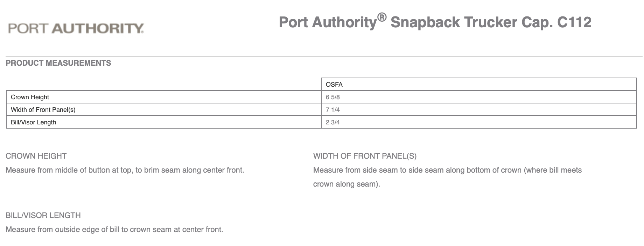Click the Bill/Visor Length row label
644x246 pixels.
33,122
